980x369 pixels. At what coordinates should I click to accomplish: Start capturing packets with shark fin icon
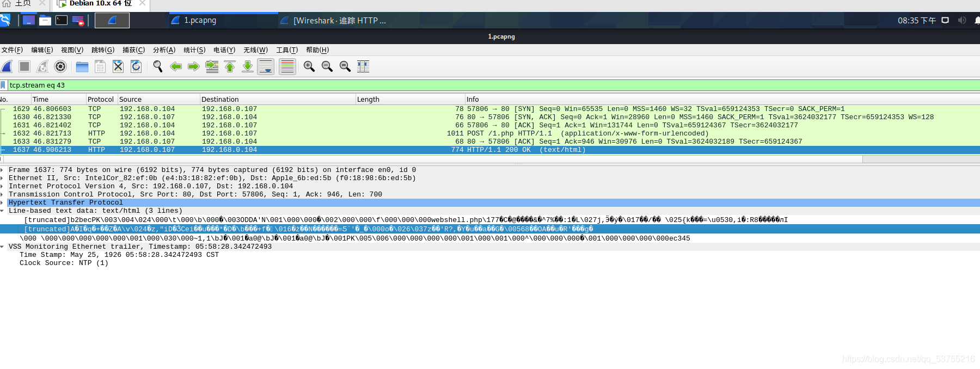pyautogui.click(x=7, y=66)
